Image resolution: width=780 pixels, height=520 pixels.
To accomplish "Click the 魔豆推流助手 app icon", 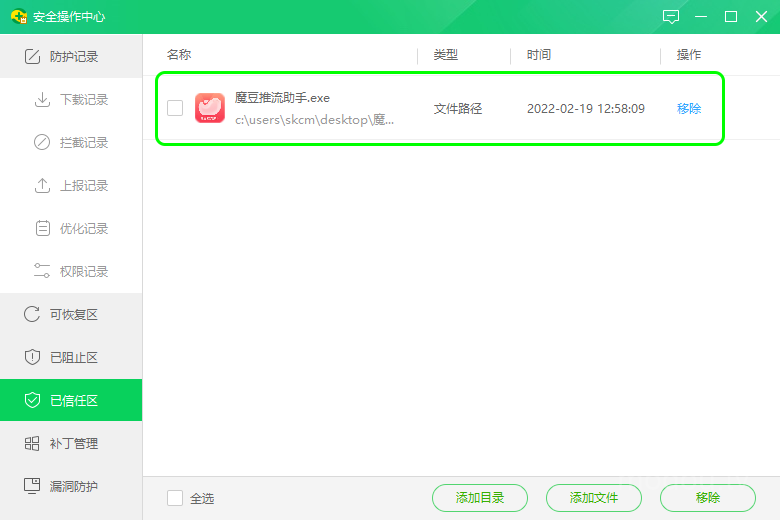I will point(210,108).
